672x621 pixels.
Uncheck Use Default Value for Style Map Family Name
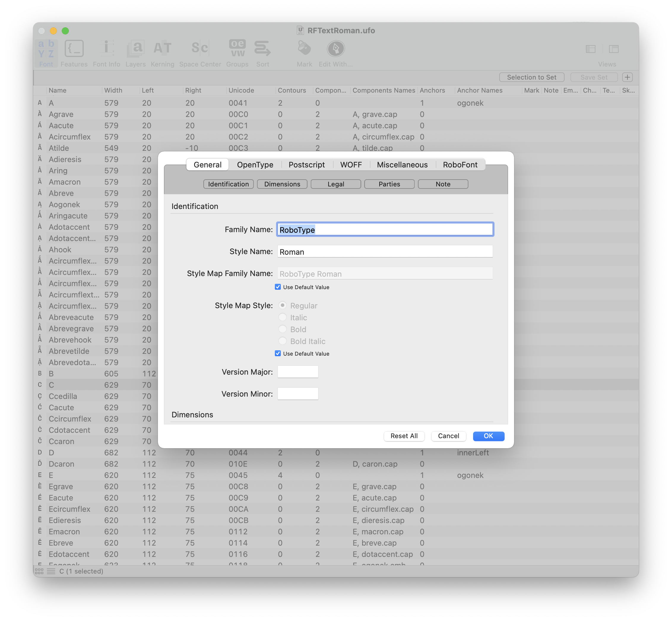click(278, 287)
